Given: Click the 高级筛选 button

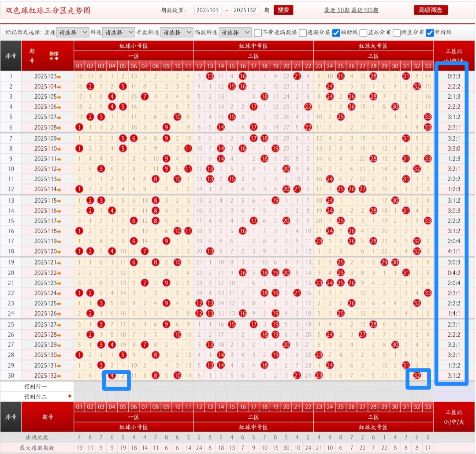Looking at the screenshot, I should click(431, 10).
